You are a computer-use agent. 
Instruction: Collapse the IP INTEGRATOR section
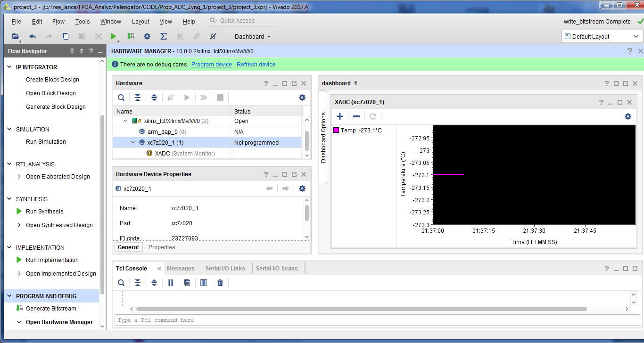coord(9,67)
